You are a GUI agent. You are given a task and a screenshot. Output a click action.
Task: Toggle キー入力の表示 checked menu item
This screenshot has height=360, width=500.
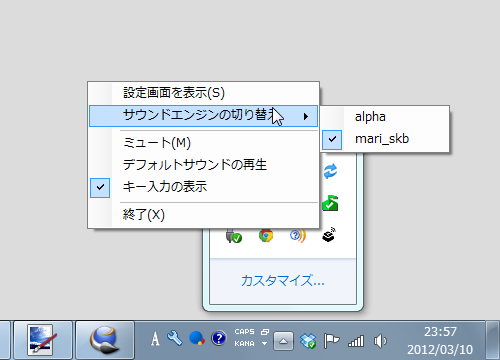point(203,187)
